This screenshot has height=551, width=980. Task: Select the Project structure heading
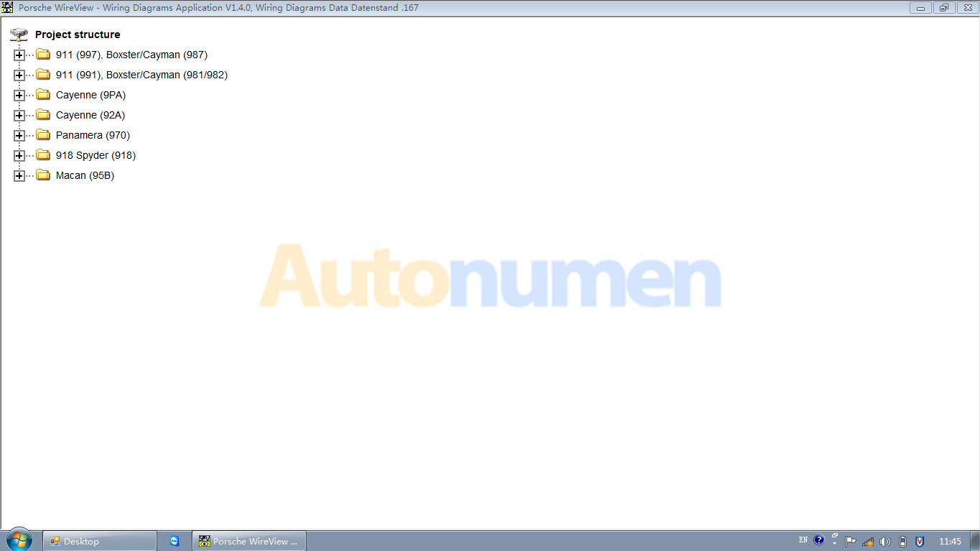pos(78,34)
